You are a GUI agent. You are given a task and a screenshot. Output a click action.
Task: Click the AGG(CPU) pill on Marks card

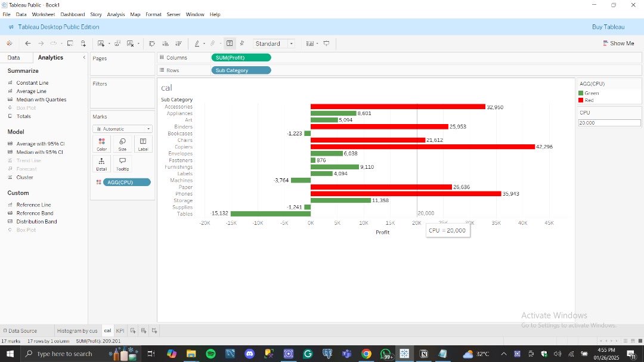tap(126, 182)
